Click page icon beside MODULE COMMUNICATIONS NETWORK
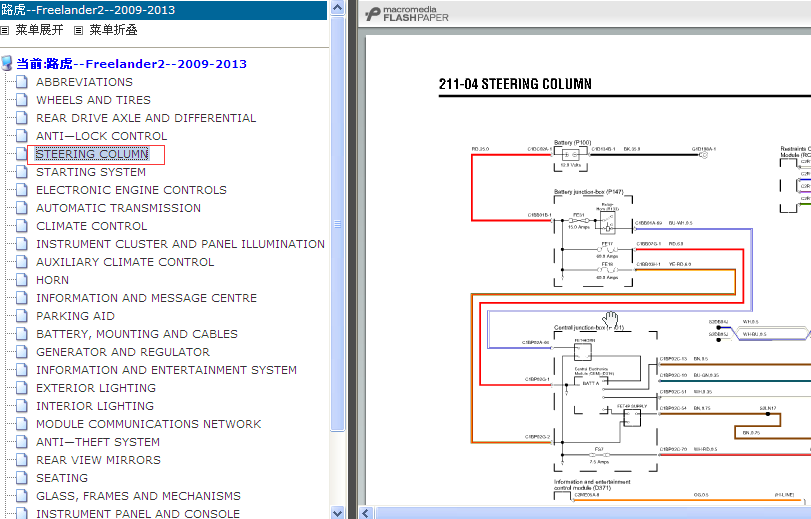811x519 pixels. pos(22,424)
